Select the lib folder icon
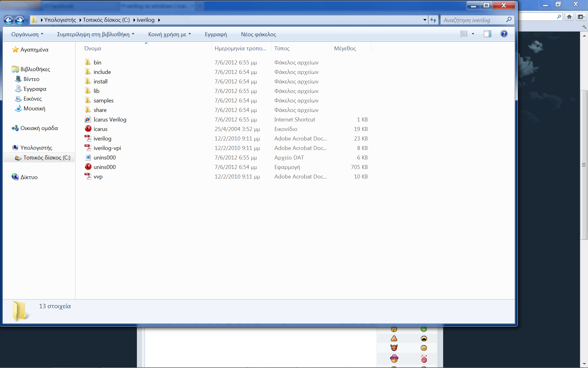 88,91
